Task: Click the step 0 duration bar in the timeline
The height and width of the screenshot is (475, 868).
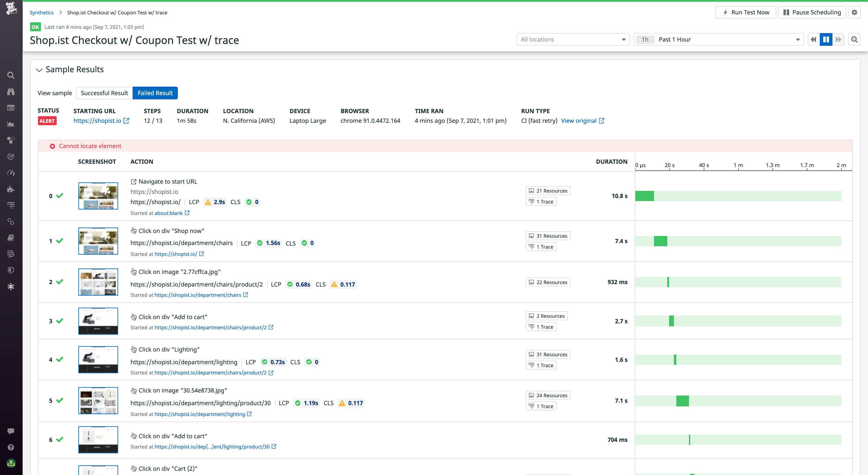Action: click(x=644, y=196)
